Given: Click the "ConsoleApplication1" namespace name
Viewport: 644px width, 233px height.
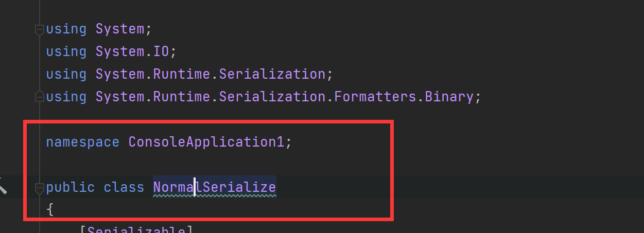Looking at the screenshot, I should 206,142.
